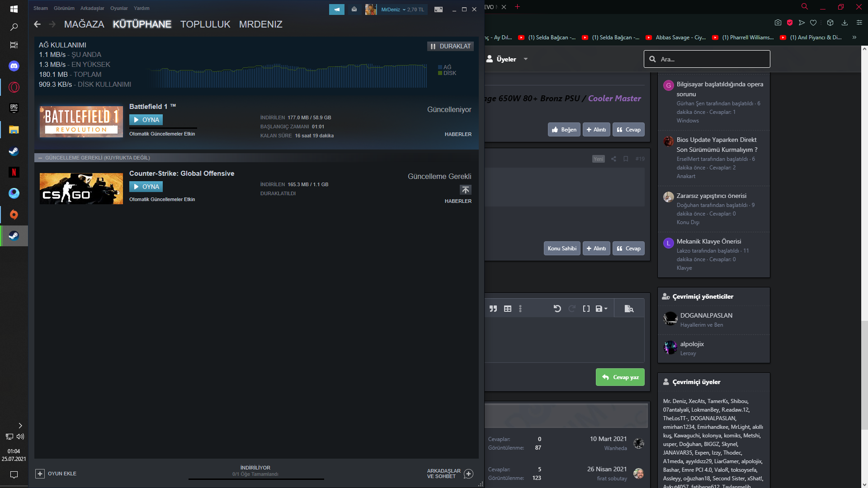Open the Yardım menu
868x488 pixels.
142,8
